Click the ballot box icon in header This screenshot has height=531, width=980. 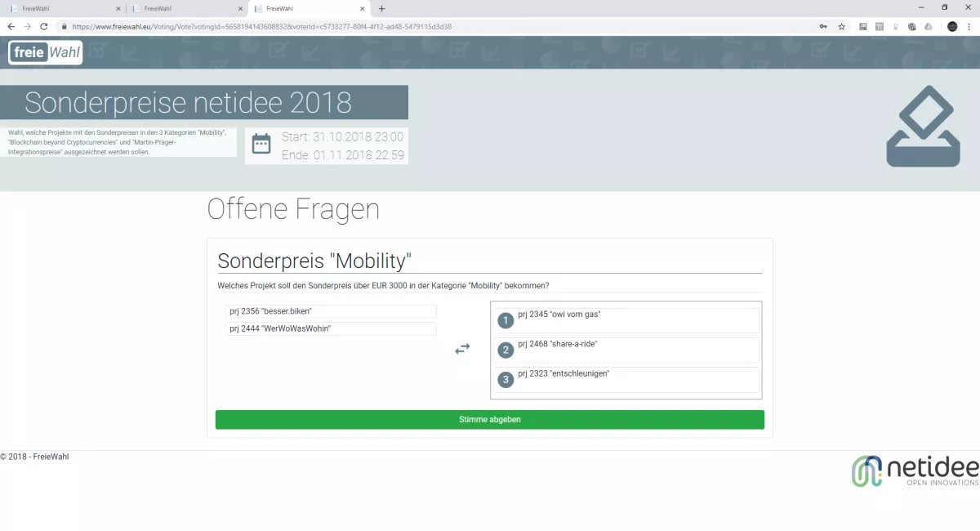[x=923, y=127]
